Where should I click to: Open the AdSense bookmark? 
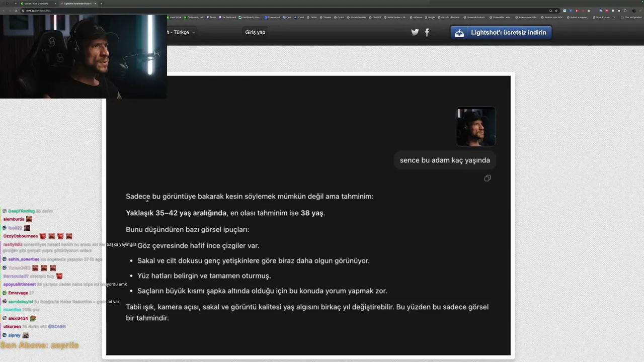click(416, 17)
